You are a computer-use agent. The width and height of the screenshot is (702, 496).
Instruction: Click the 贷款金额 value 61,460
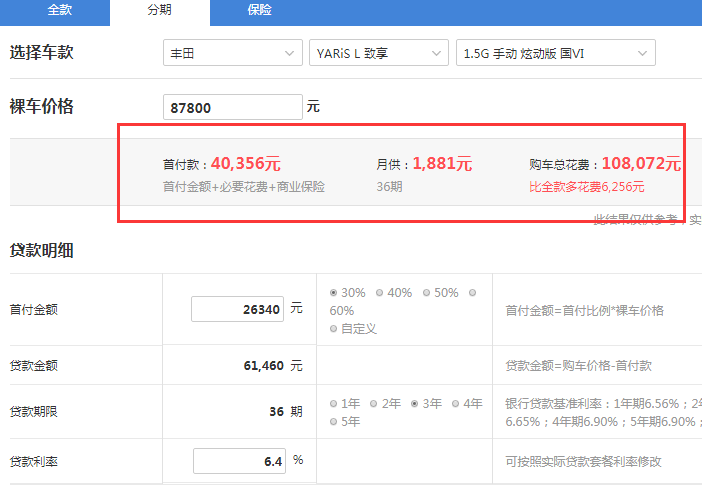[x=264, y=366]
